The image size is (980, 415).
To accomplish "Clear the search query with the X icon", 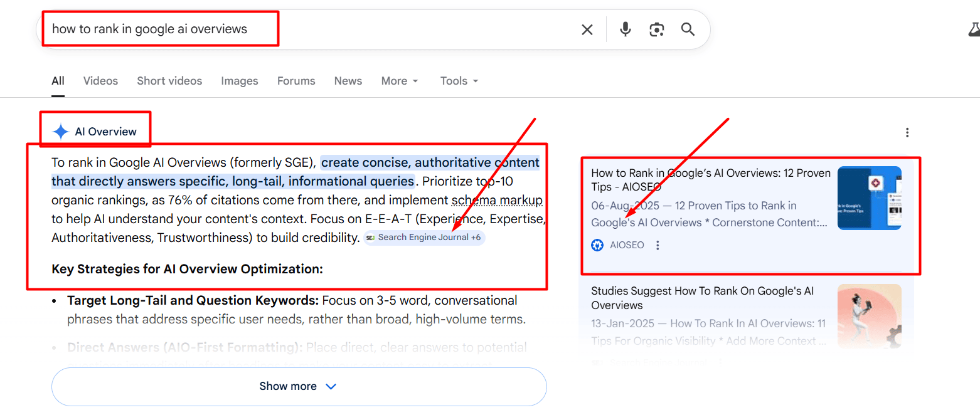I will tap(587, 29).
